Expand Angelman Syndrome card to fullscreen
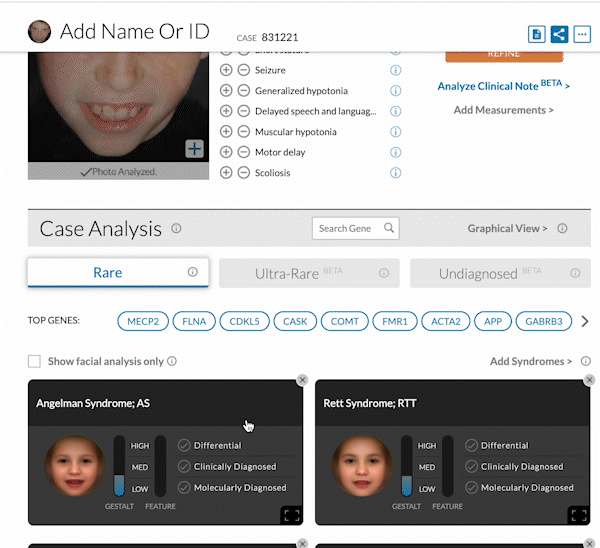The width and height of the screenshot is (600, 548). click(x=290, y=515)
